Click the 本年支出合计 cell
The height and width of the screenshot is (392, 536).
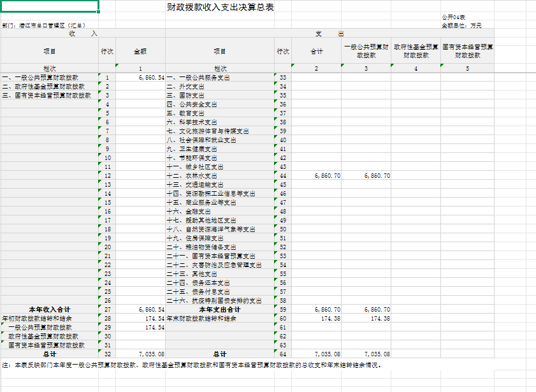(219, 310)
